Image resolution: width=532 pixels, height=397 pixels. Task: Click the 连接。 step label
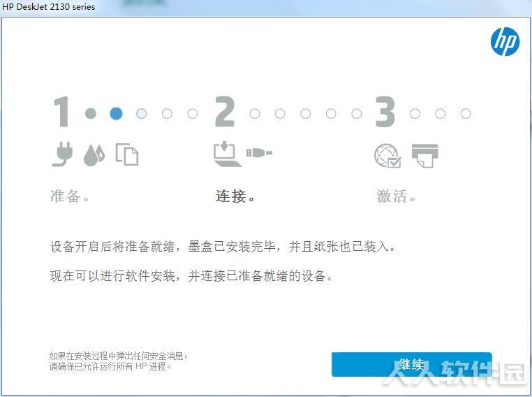click(x=235, y=196)
